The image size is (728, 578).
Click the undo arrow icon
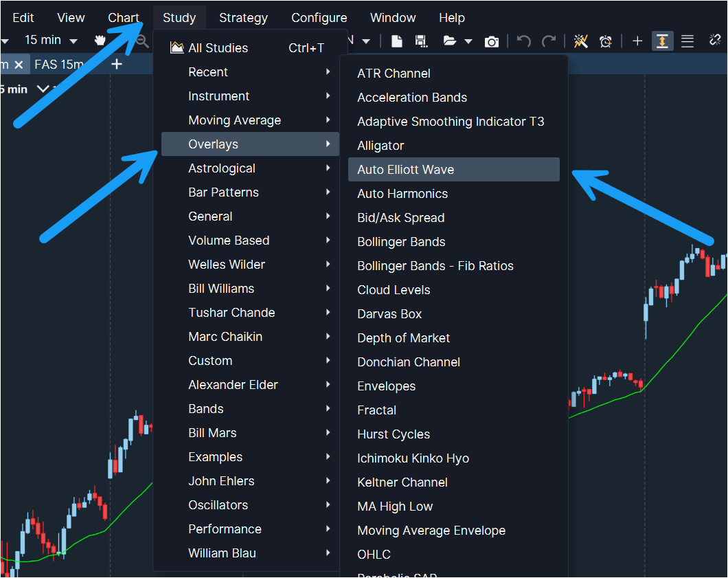pyautogui.click(x=524, y=41)
